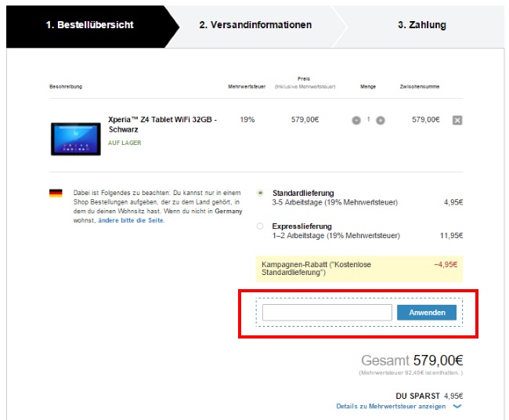Remove the Xperia Z4 Tablet from cart
This screenshot has width=509, height=420.
coord(457,120)
